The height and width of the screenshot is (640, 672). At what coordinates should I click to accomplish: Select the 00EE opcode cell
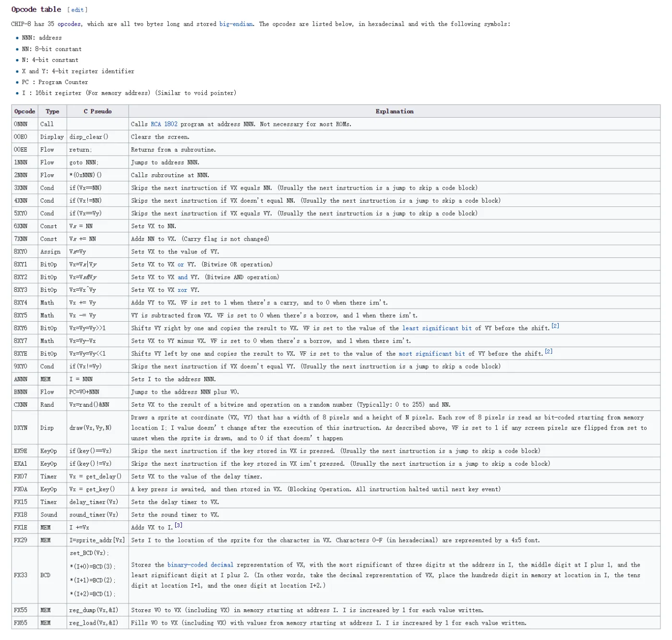(25, 150)
